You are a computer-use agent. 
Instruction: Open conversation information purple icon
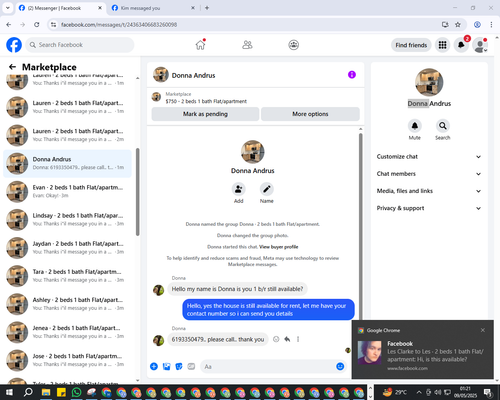[352, 75]
